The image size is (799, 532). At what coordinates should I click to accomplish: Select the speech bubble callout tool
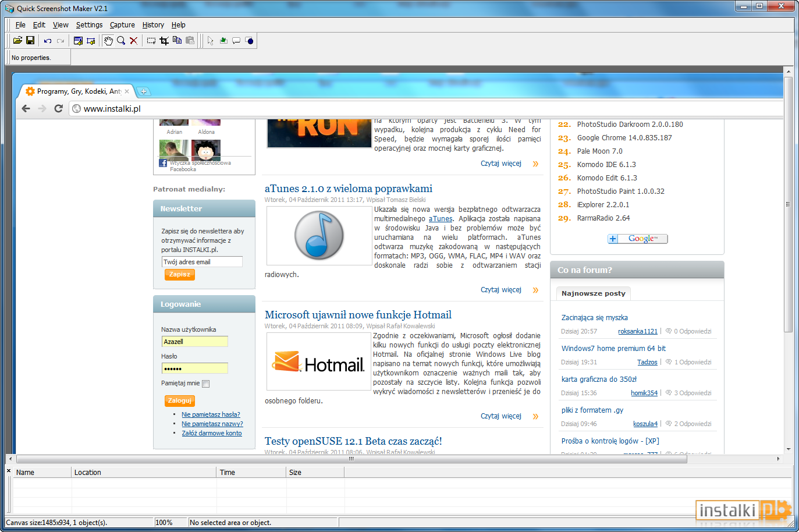pos(236,41)
